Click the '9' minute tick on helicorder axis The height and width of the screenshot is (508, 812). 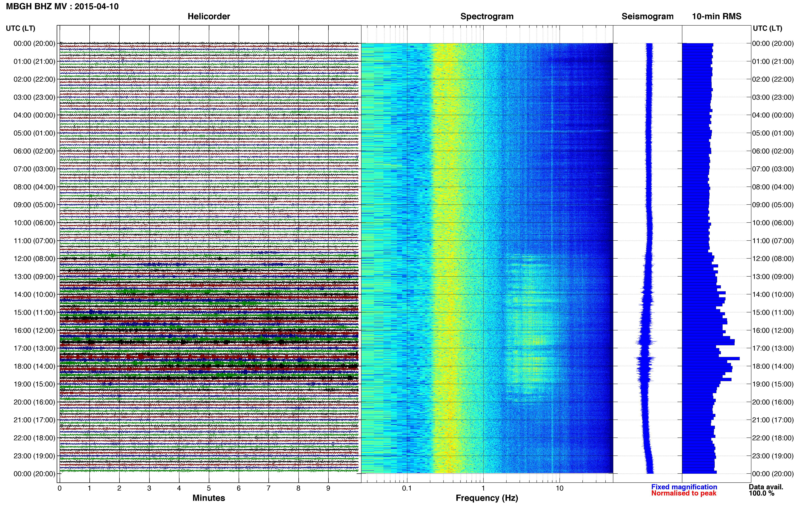point(328,488)
